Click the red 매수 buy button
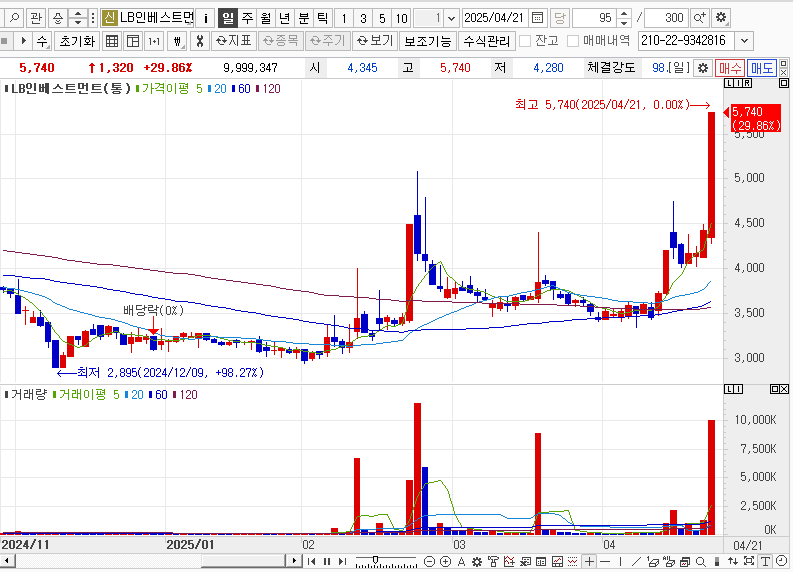 [730, 68]
